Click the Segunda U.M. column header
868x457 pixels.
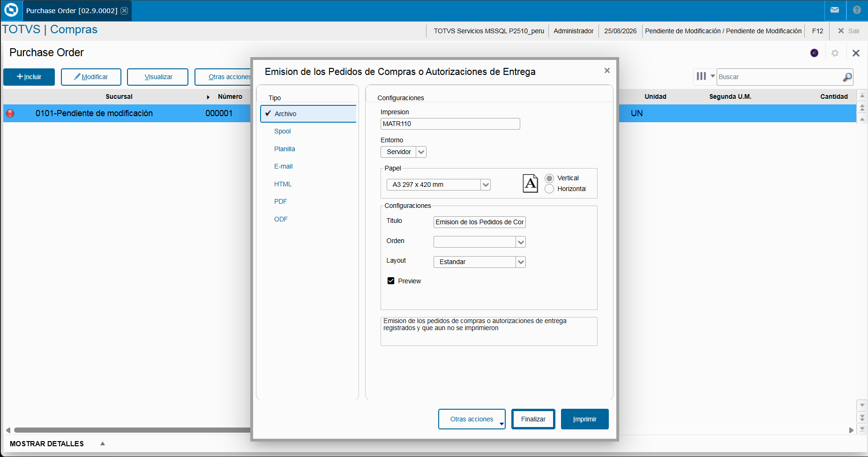coord(730,96)
